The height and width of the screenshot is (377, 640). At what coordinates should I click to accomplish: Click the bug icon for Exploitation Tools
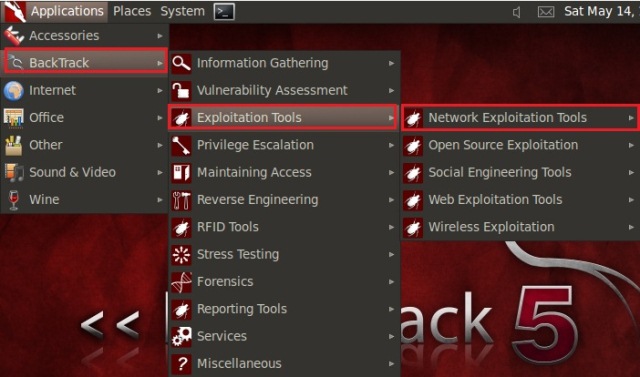coord(181,118)
